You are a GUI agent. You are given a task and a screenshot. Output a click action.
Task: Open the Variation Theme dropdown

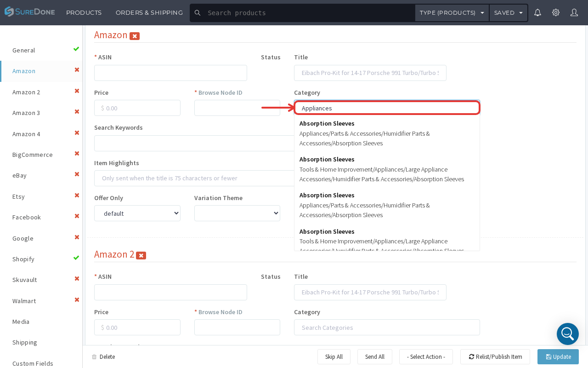237,213
